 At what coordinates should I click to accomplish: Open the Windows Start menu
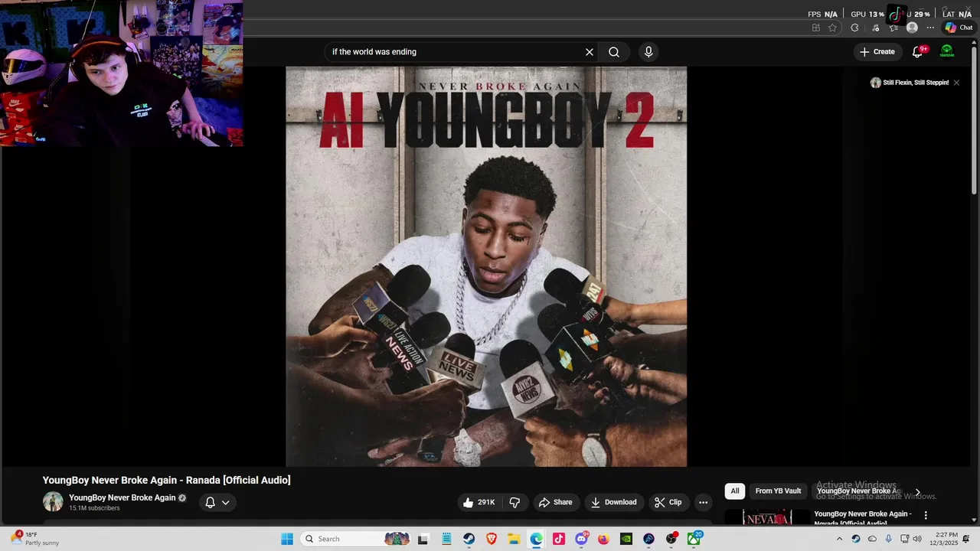click(287, 539)
